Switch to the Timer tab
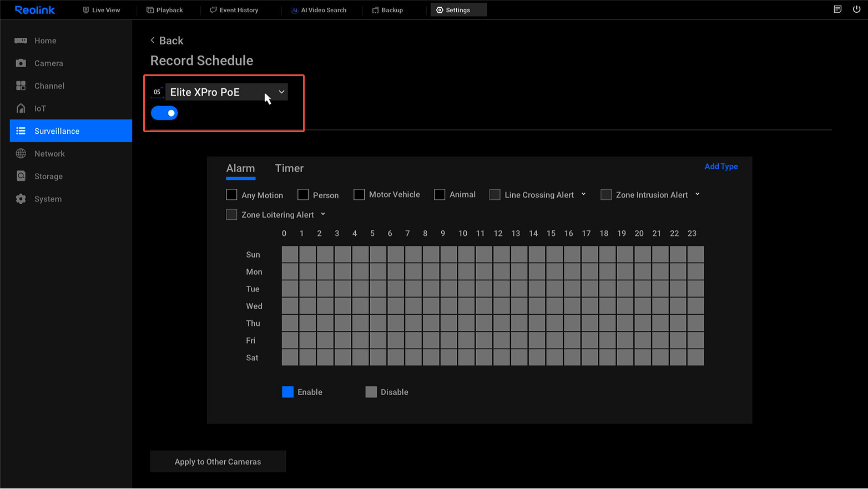This screenshot has width=868, height=489. click(x=289, y=168)
